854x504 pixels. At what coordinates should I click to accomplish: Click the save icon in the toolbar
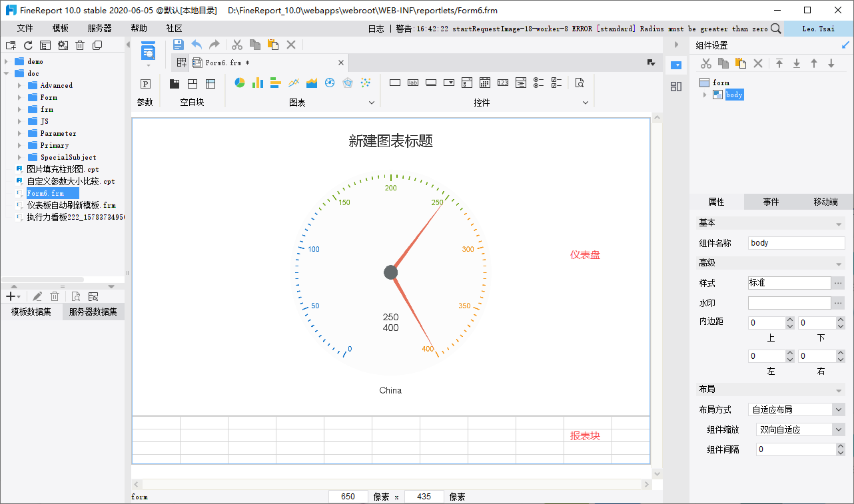click(x=178, y=45)
